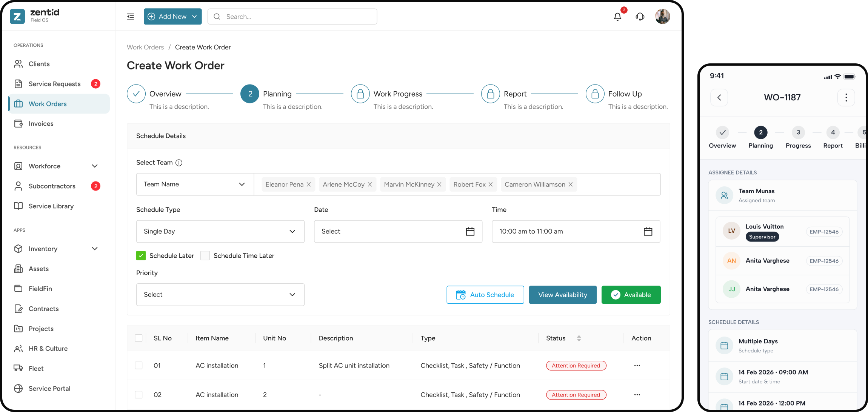Open Fleet in the sidebar
This screenshot has width=868, height=412.
pyautogui.click(x=58, y=369)
